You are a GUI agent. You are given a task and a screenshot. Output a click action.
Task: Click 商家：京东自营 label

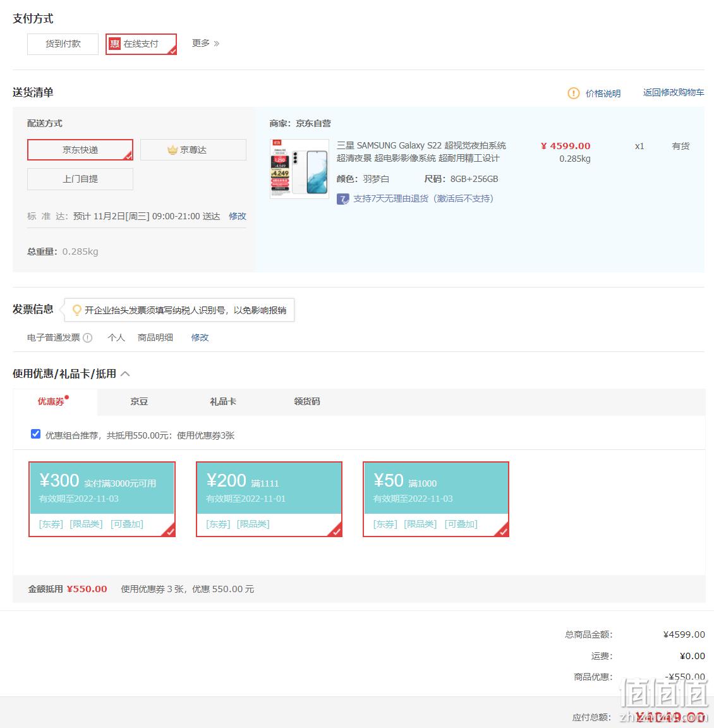300,123
